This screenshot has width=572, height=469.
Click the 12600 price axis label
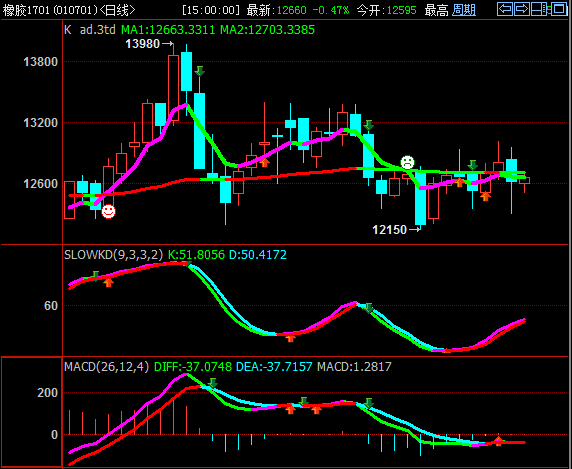click(40, 183)
